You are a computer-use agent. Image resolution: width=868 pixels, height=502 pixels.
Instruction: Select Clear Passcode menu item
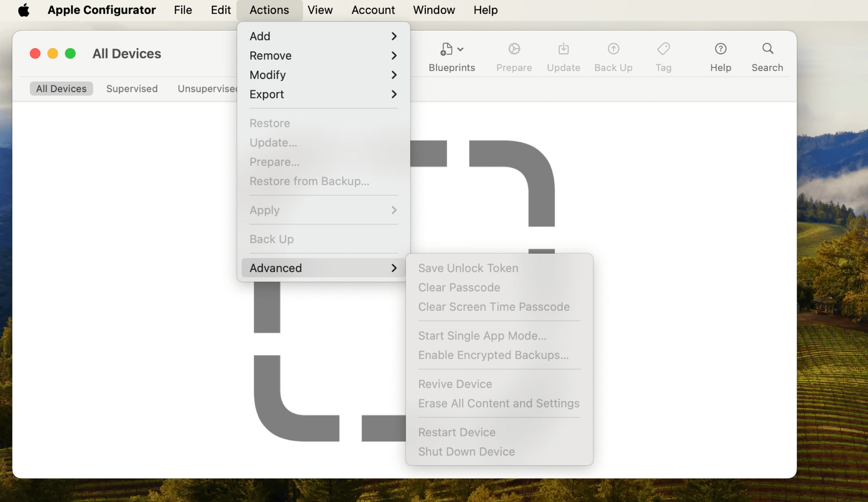click(x=499, y=288)
